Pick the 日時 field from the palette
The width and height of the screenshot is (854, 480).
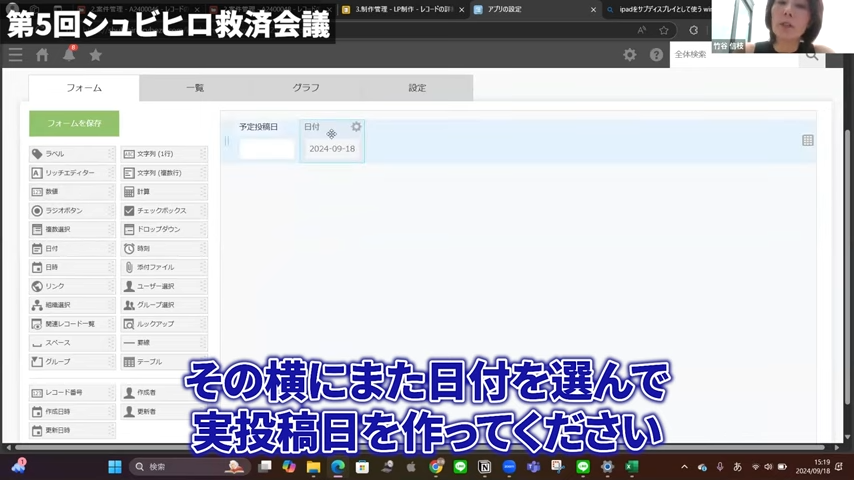point(72,267)
